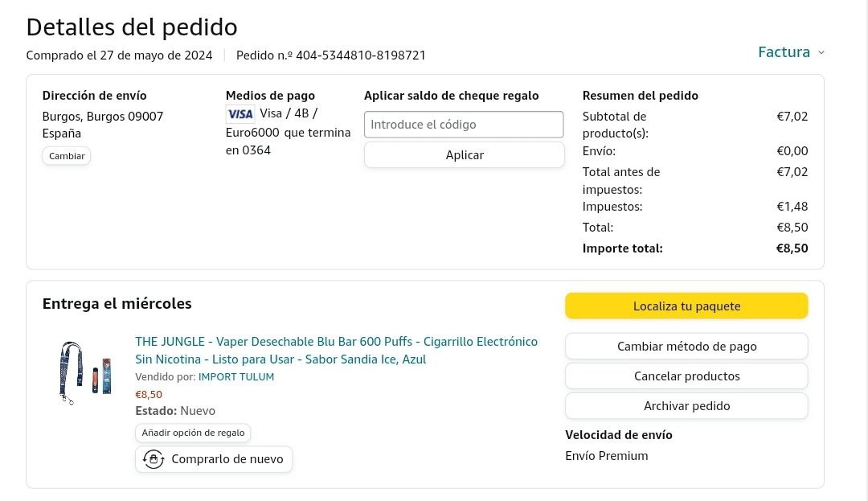This screenshot has width=868, height=501.
Task: Archive the order with Archivar pedido
Action: pyautogui.click(x=686, y=406)
